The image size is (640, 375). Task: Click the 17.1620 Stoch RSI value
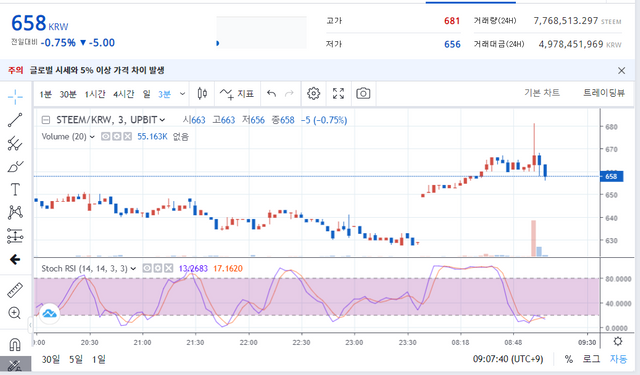click(228, 268)
